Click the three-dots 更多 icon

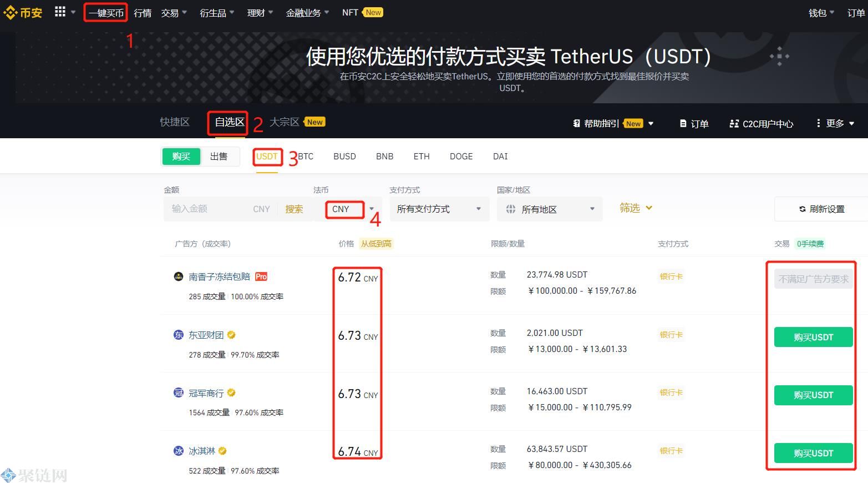click(x=818, y=123)
